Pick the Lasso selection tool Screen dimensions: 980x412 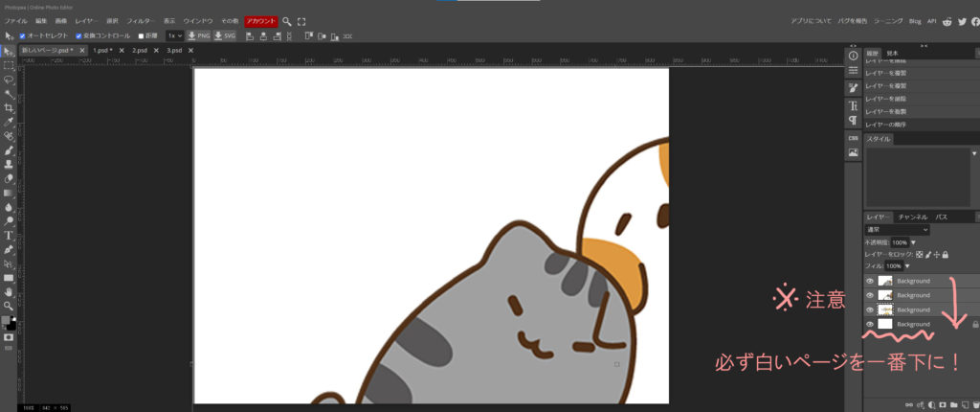tap(9, 80)
